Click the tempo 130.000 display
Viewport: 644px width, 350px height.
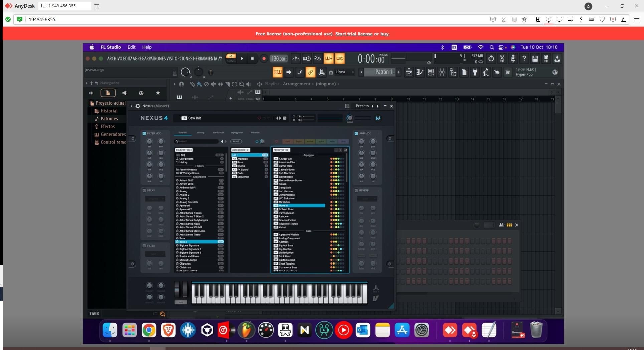[279, 59]
